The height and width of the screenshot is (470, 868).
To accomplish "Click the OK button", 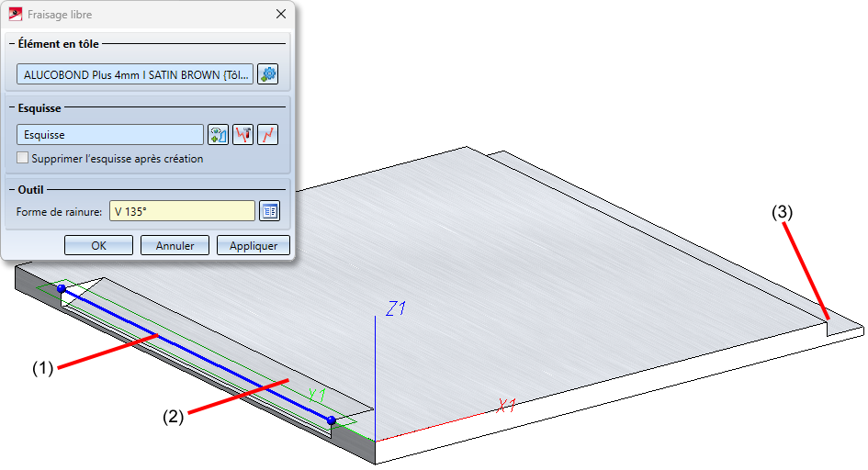I will point(98,245).
